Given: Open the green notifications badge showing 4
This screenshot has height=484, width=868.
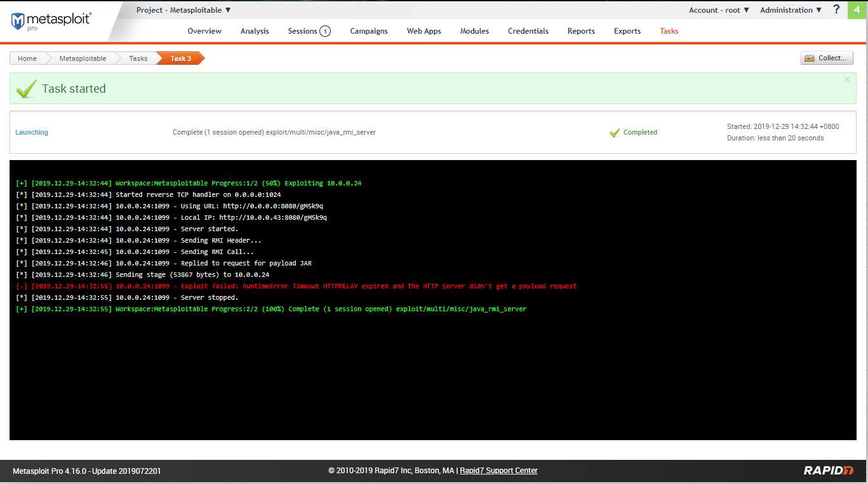Looking at the screenshot, I should point(857,10).
